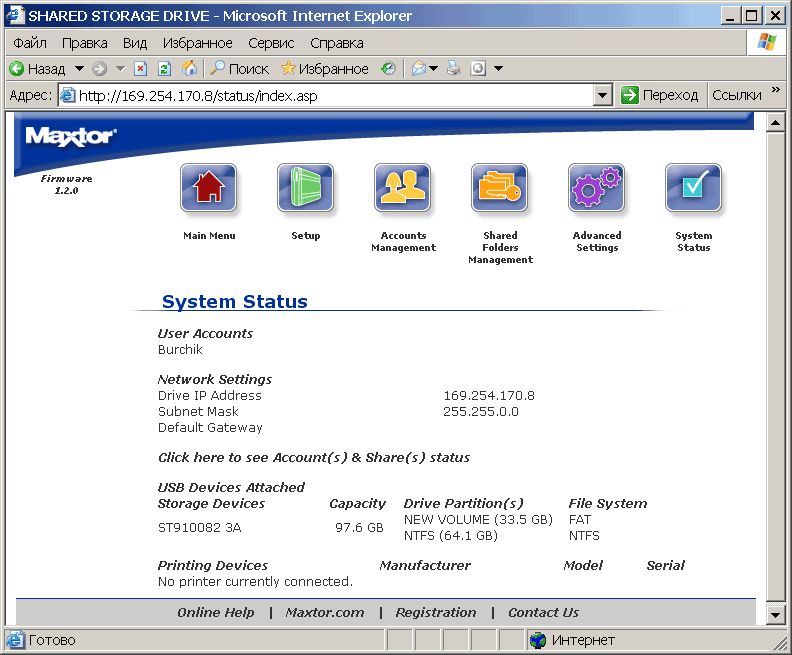This screenshot has height=655, width=792.
Task: Open Accounts Management icon
Action: (403, 188)
